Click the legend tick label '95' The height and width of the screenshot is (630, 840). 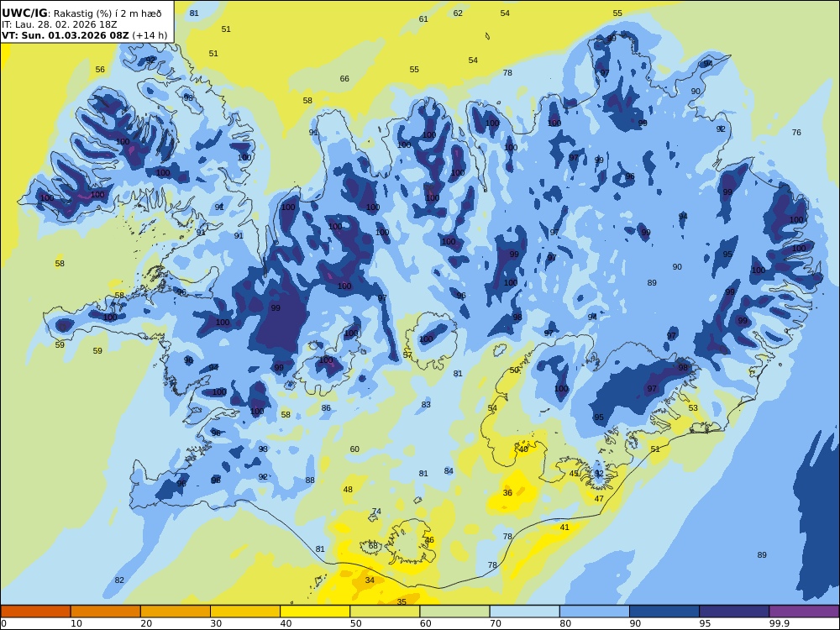click(x=705, y=623)
